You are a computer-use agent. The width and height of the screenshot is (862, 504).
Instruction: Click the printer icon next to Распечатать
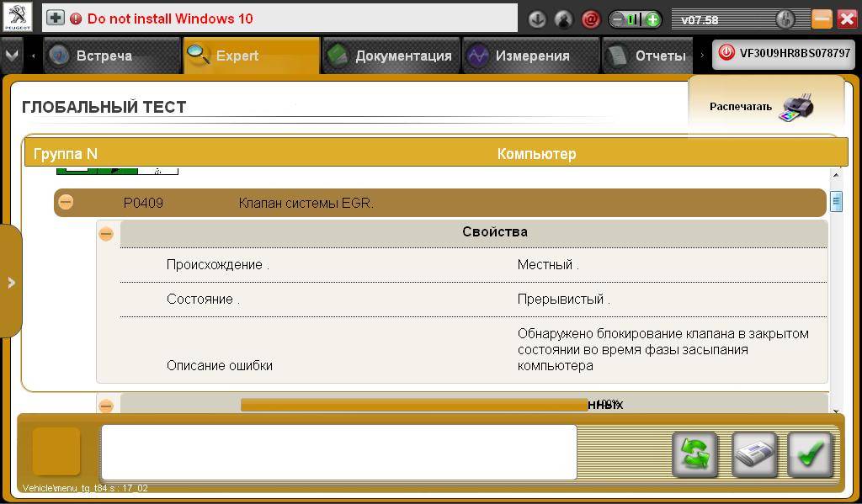[796, 107]
